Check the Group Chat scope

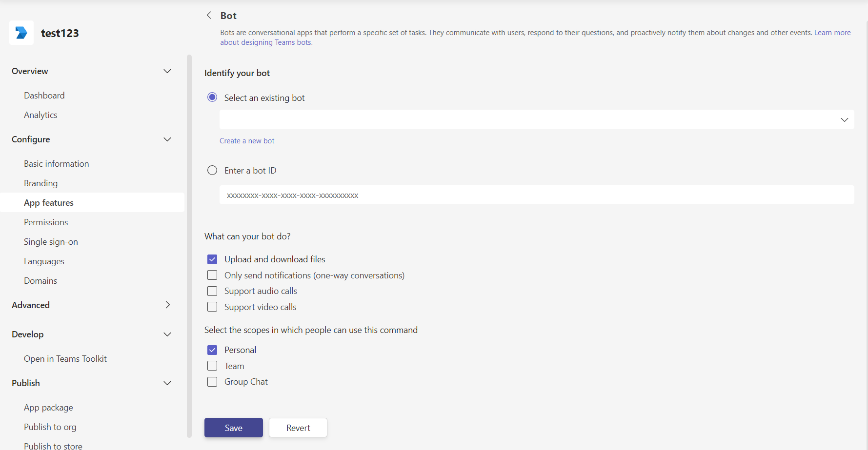(212, 382)
